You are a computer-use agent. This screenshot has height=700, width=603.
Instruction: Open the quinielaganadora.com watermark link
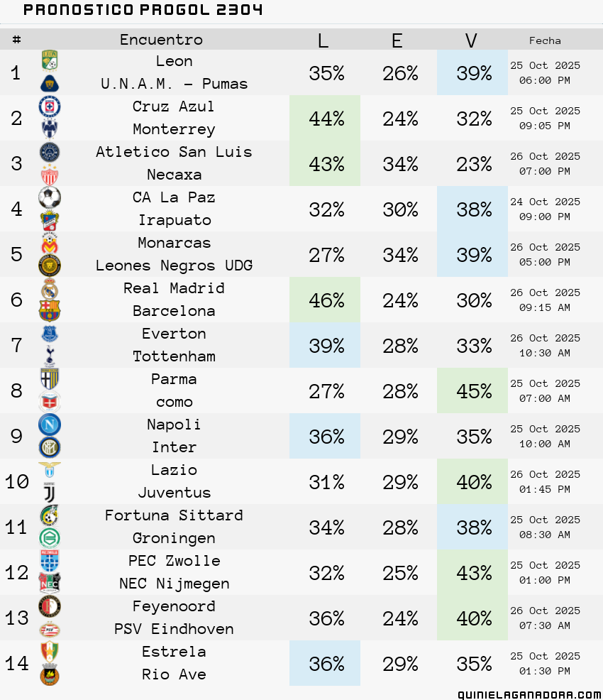point(530,694)
